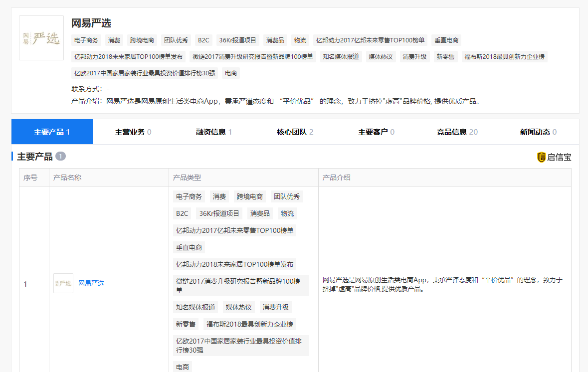Click the 主要产品 count badge

point(60,157)
